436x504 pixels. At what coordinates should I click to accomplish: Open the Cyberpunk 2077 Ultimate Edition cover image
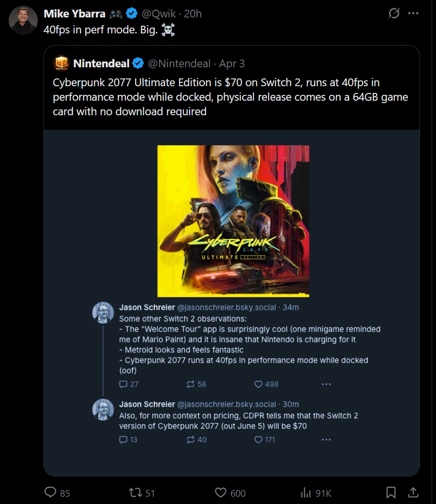pyautogui.click(x=233, y=221)
